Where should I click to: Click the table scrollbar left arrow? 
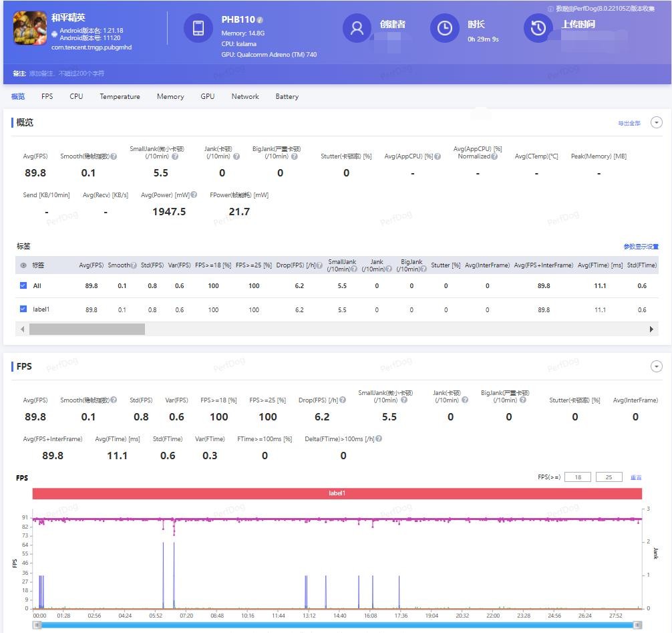coord(22,330)
